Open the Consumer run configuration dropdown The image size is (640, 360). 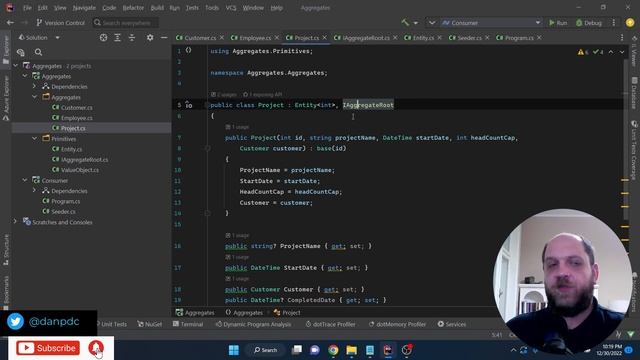click(x=491, y=23)
